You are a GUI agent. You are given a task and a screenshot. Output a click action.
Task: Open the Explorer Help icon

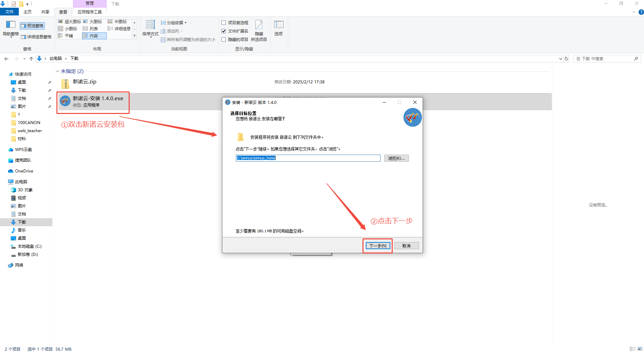pos(641,12)
